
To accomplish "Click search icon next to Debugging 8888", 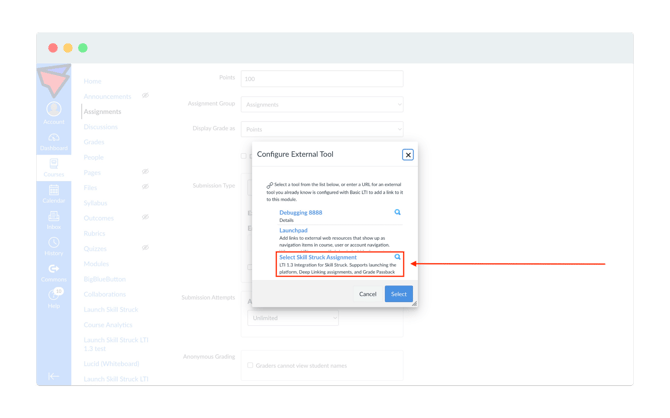I will coord(397,212).
